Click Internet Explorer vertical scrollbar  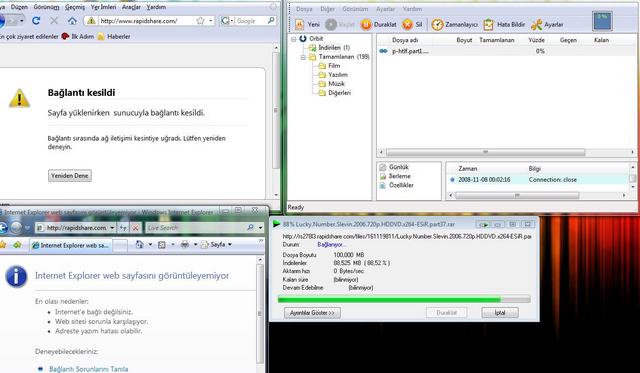pos(260,313)
